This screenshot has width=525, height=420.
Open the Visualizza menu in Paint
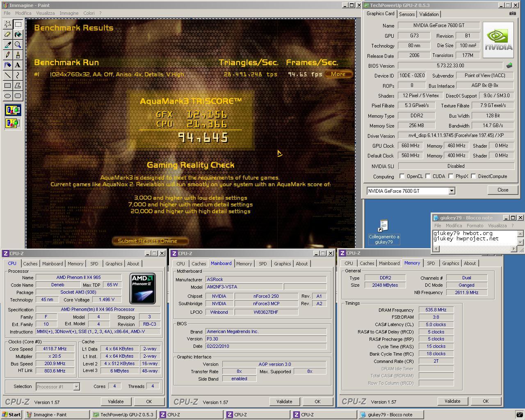(45, 13)
